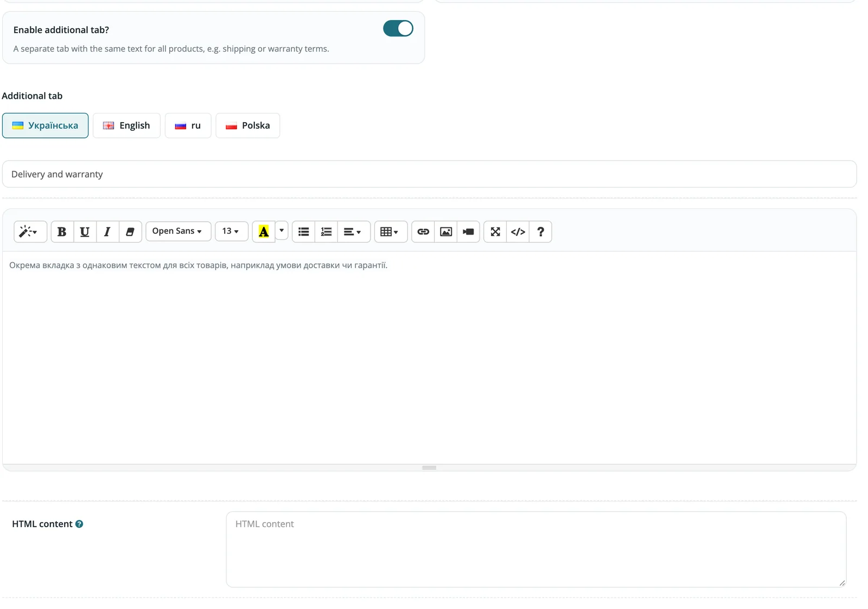Apply yellow highlight text color
Screen dimensions: 868x609
264,232
